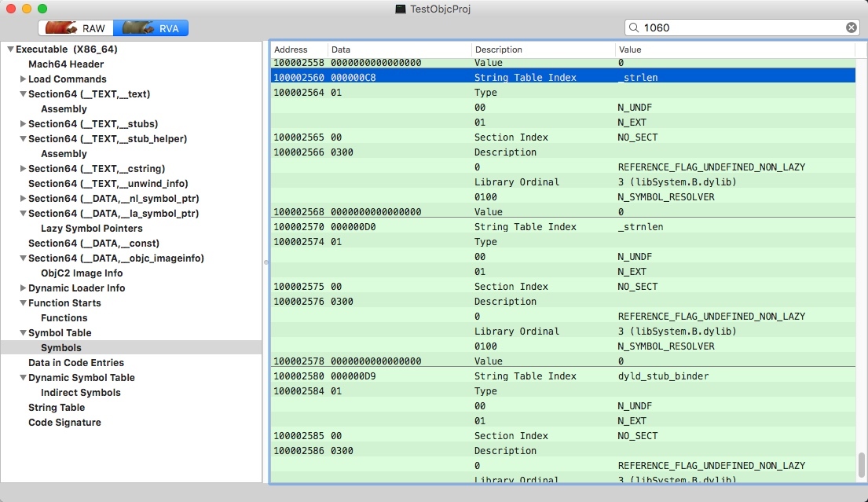Click address cell 100002568

pos(299,212)
